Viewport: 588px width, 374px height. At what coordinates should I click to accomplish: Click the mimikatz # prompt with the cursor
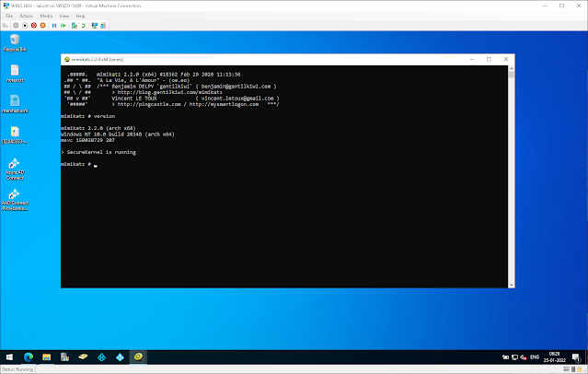(x=79, y=164)
